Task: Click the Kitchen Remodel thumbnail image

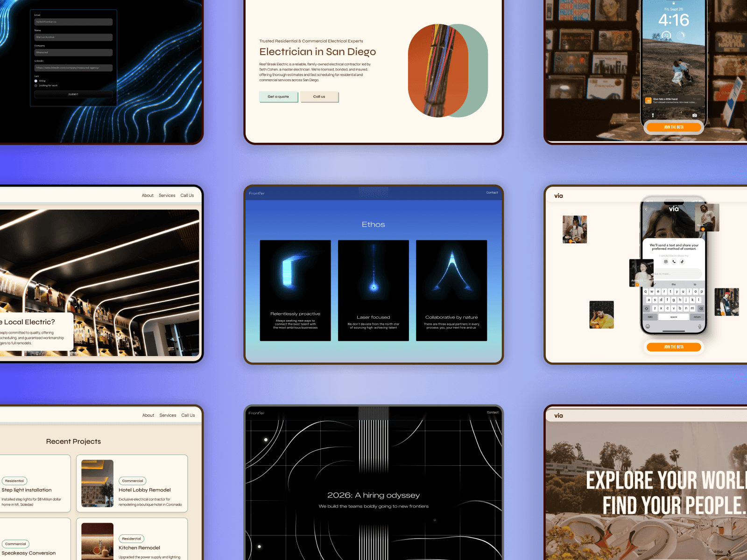Action: tap(98, 541)
